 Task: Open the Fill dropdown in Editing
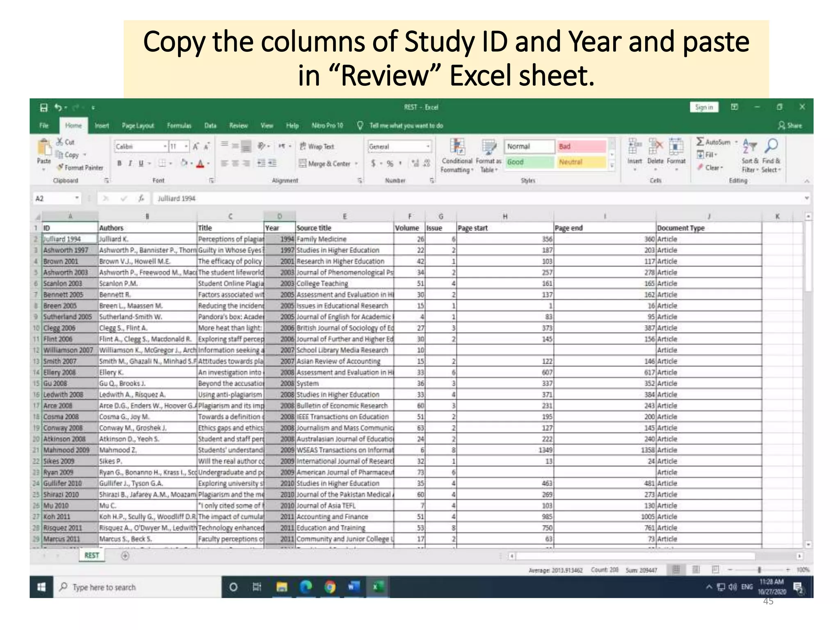pos(707,155)
